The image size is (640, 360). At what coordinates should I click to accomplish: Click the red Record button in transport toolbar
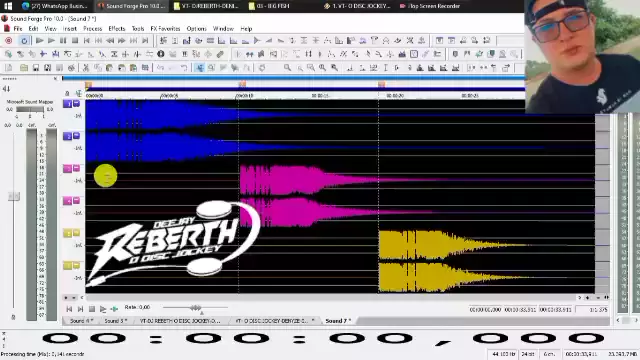(9, 40)
